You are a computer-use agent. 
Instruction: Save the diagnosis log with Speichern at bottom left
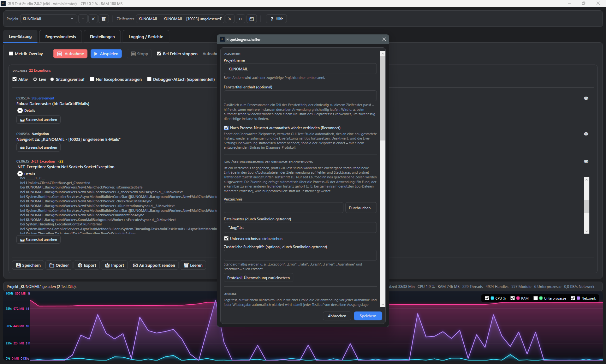click(x=28, y=265)
